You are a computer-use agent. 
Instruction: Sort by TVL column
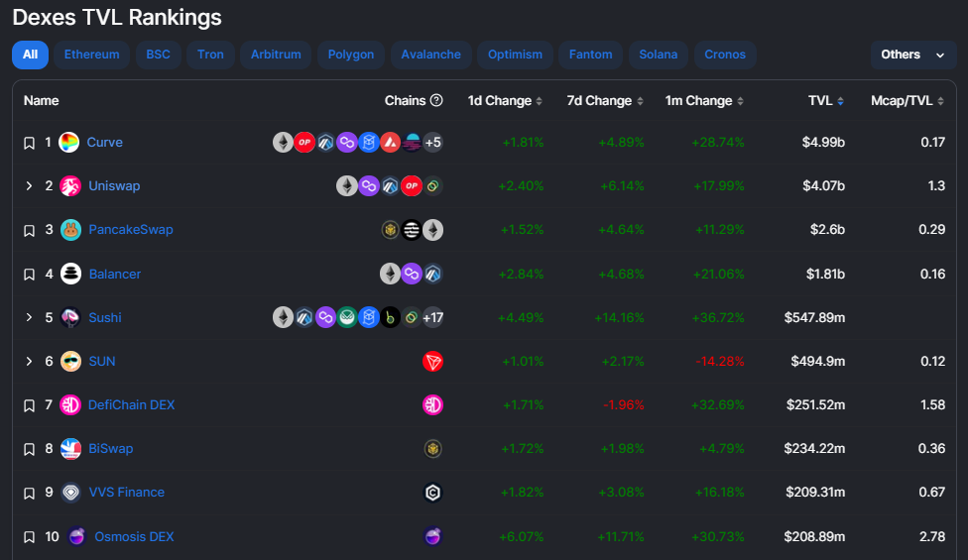pos(826,100)
